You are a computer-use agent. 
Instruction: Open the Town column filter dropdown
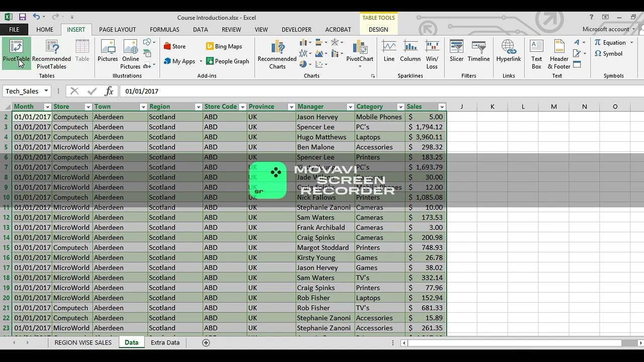tap(143, 107)
